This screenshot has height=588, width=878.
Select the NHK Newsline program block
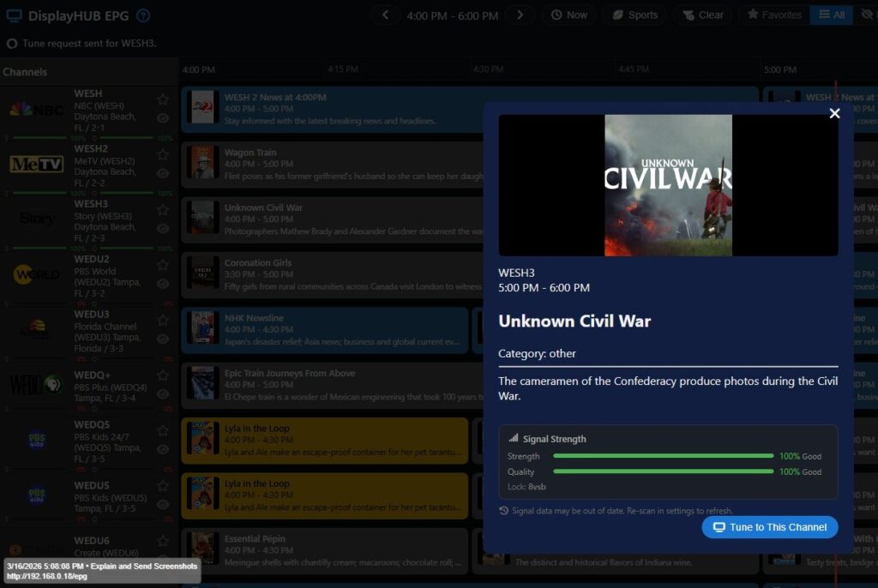point(325,330)
